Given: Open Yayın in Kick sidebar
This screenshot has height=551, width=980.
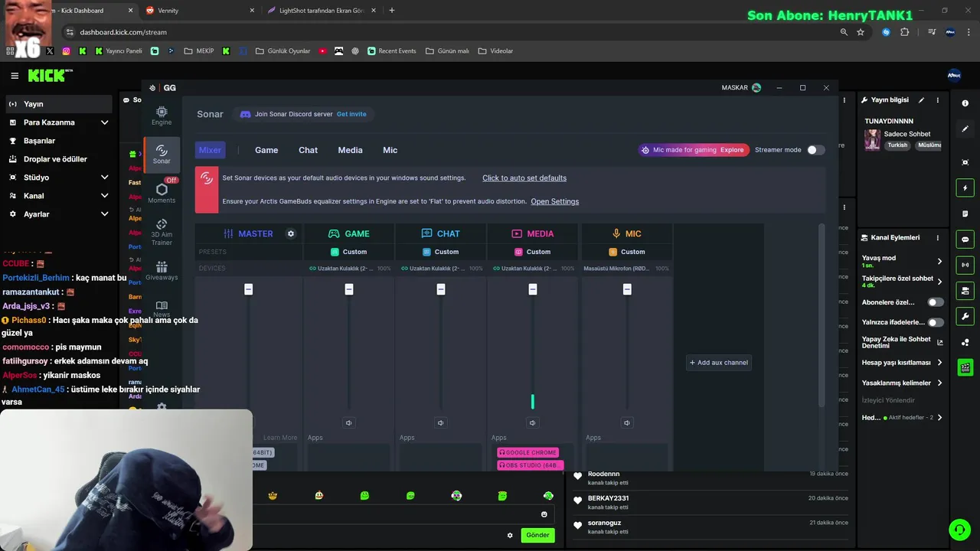Looking at the screenshot, I should 58,104.
